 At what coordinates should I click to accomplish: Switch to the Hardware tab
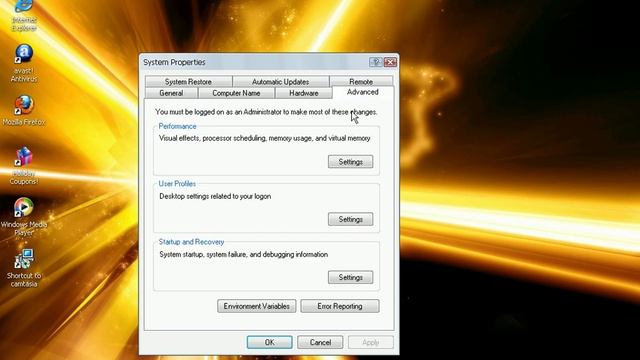click(304, 93)
